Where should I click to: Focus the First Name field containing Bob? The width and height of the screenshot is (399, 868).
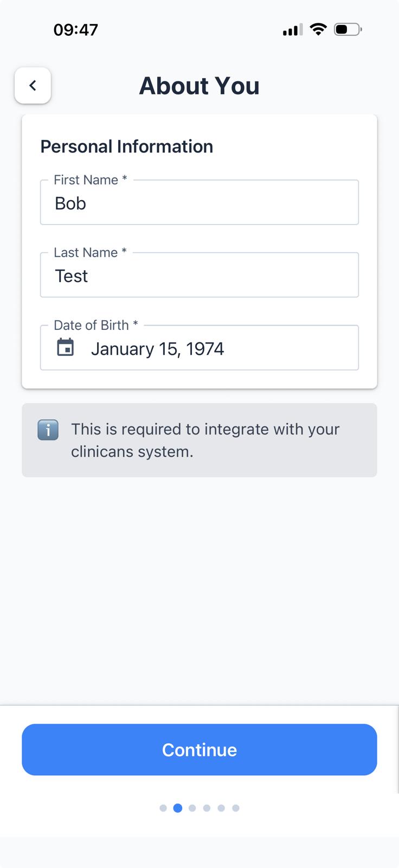pos(199,203)
